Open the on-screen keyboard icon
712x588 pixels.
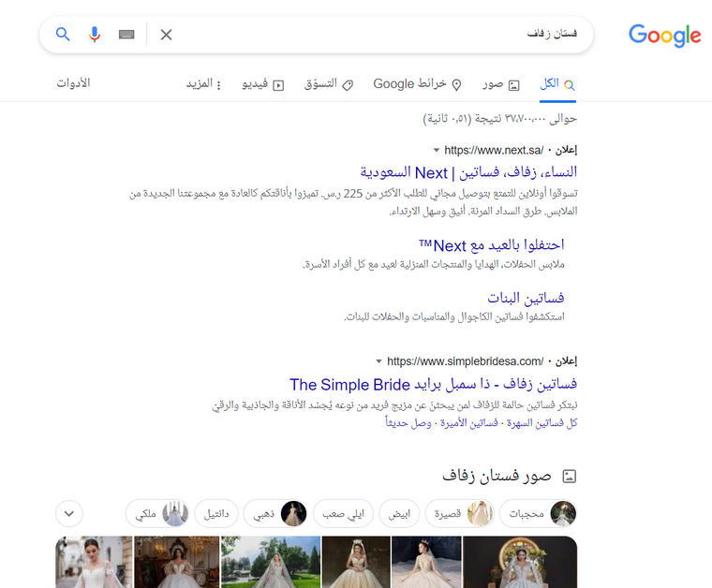pyautogui.click(x=126, y=35)
